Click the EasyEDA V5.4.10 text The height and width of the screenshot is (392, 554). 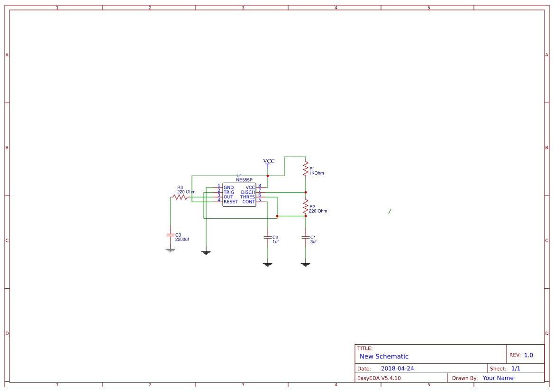pos(379,378)
